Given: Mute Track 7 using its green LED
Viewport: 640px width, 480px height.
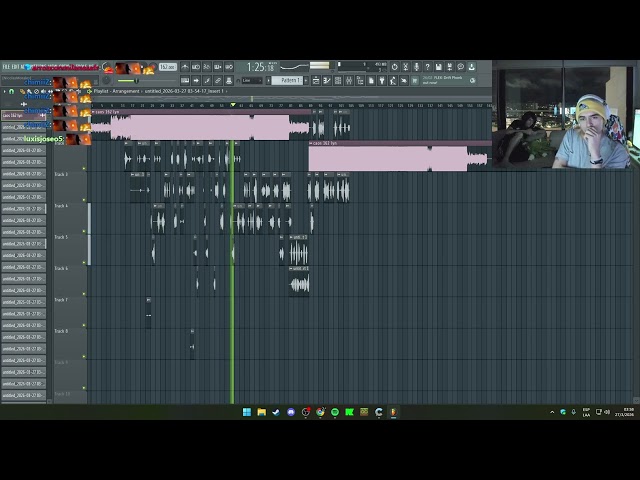Looking at the screenshot, I should (x=84, y=325).
